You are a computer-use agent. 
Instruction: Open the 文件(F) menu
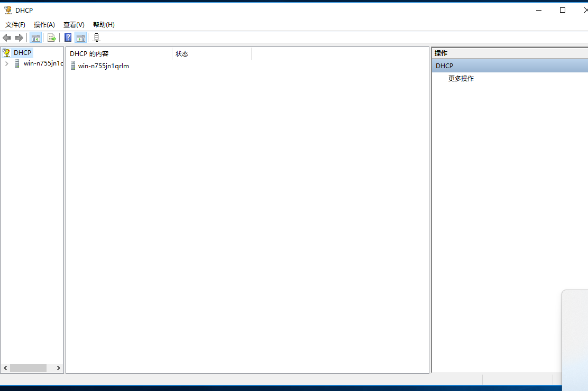coord(15,25)
